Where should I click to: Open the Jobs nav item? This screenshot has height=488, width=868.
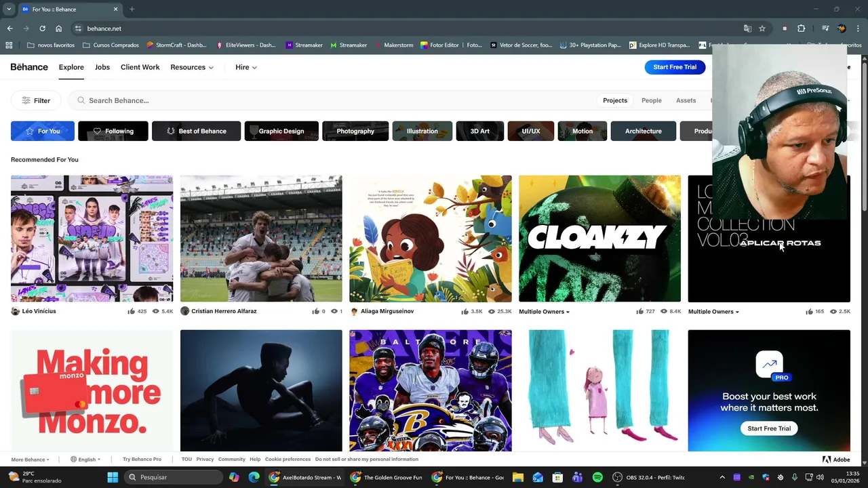pos(102,67)
